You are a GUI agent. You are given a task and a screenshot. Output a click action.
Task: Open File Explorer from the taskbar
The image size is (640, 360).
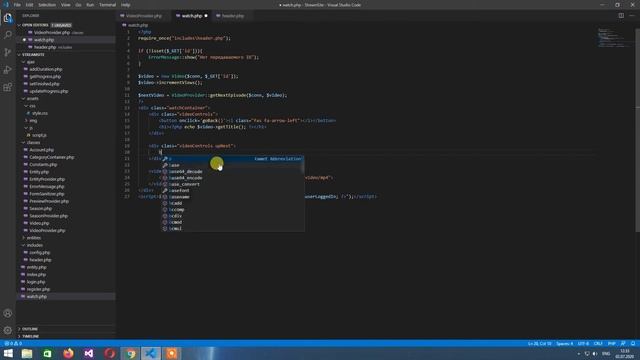pos(27,353)
